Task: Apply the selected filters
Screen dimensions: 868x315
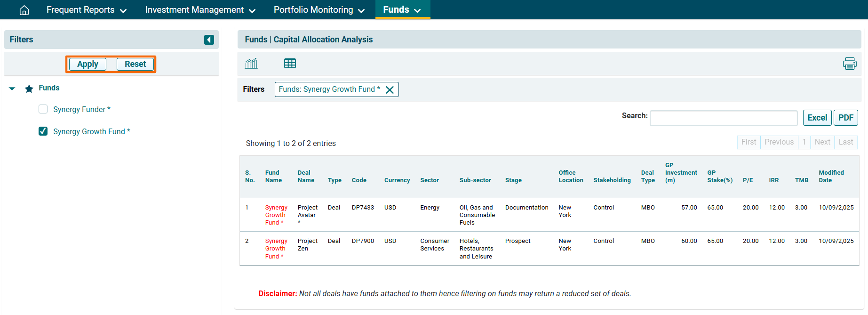Action: coord(88,64)
